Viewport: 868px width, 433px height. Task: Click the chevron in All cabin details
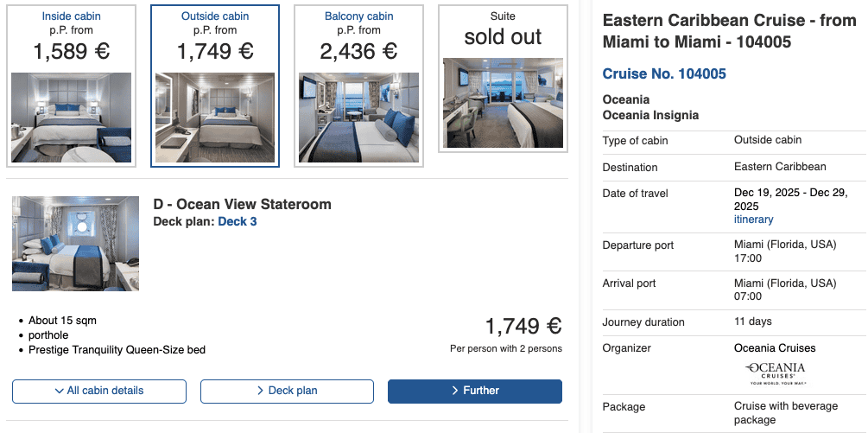[x=59, y=392]
